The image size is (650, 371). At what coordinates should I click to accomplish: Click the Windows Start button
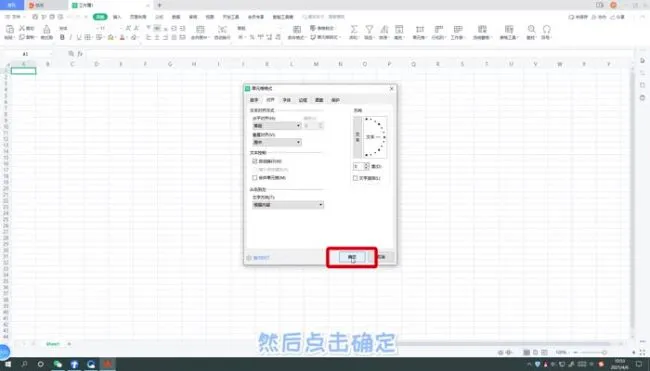coord(8,364)
